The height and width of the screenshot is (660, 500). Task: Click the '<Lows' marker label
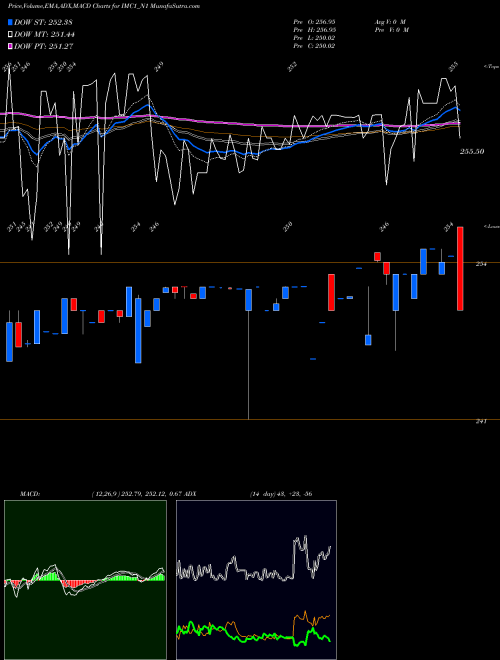[x=492, y=226]
